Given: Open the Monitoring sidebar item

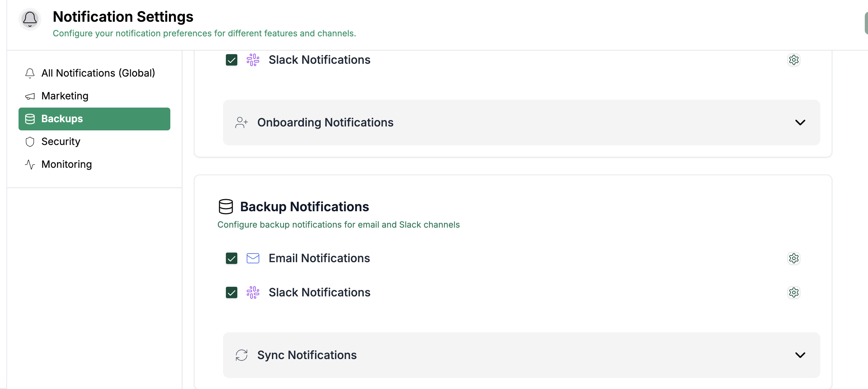Looking at the screenshot, I should 66,164.
